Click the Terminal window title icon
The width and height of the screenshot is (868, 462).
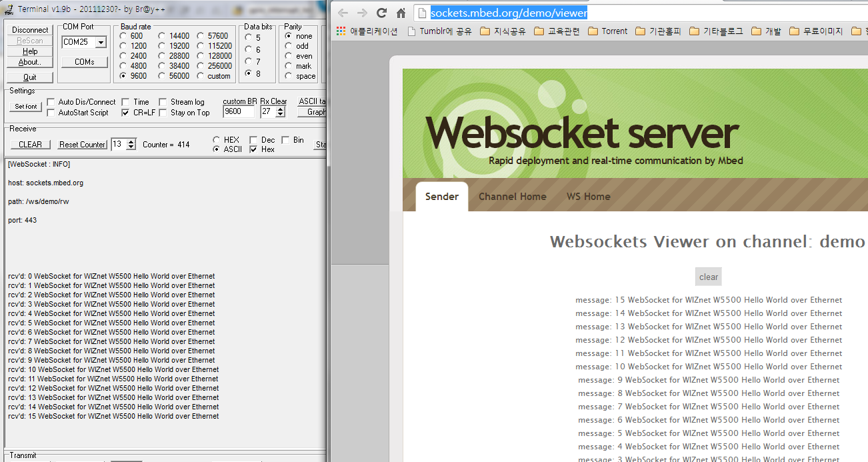click(x=7, y=9)
